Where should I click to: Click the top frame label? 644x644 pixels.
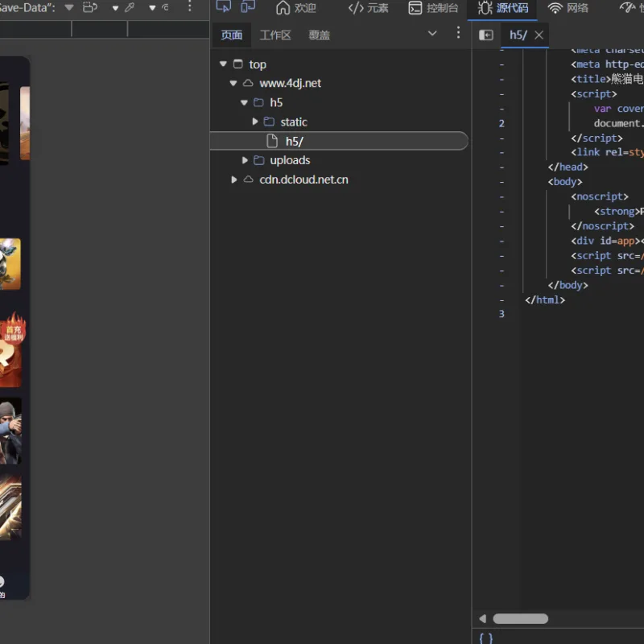(258, 64)
